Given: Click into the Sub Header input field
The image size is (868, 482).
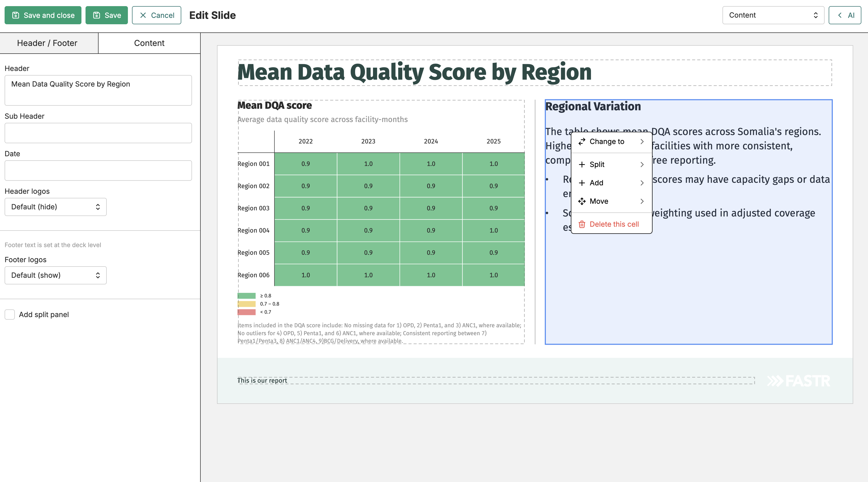Looking at the screenshot, I should pyautogui.click(x=98, y=133).
